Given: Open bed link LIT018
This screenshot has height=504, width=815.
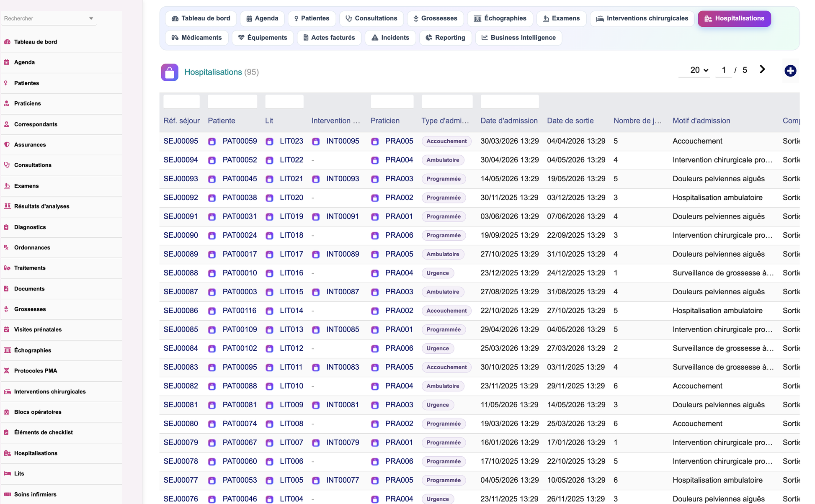Looking at the screenshot, I should (291, 235).
